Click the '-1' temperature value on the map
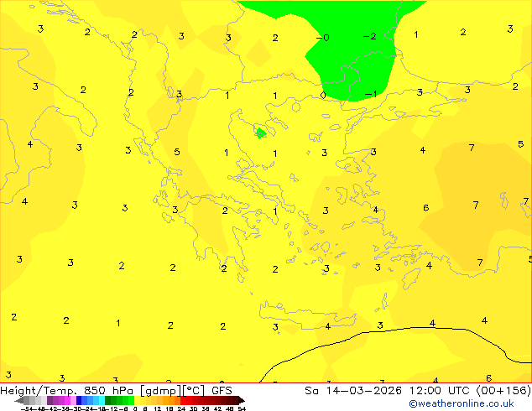532x411 pixels. tap(371, 94)
